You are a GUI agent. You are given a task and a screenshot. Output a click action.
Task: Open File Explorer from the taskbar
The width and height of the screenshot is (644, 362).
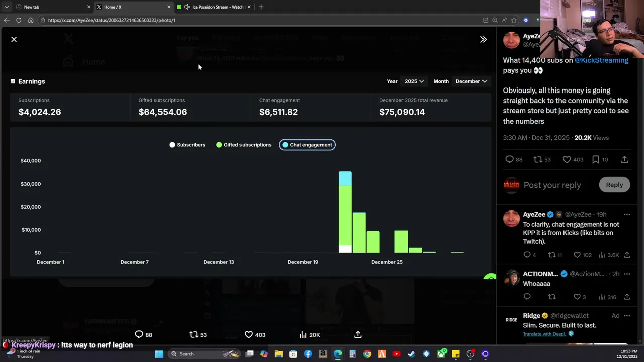[x=278, y=354]
